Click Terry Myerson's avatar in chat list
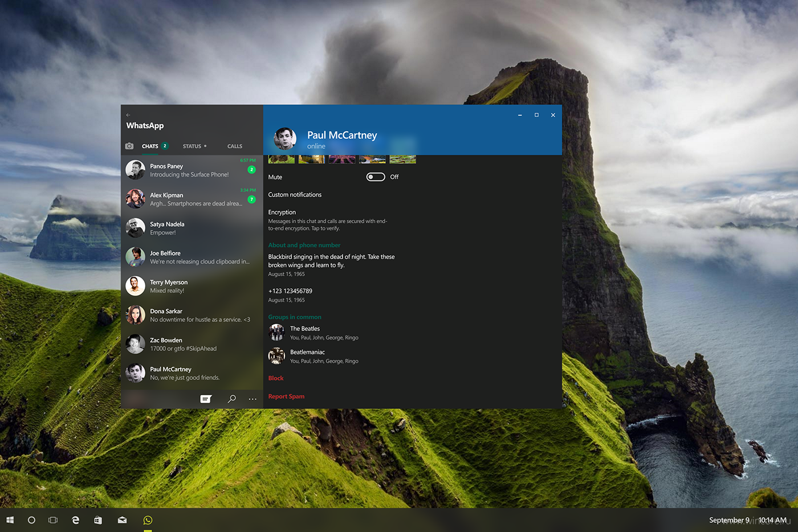Image resolution: width=798 pixels, height=532 pixels. 135,286
